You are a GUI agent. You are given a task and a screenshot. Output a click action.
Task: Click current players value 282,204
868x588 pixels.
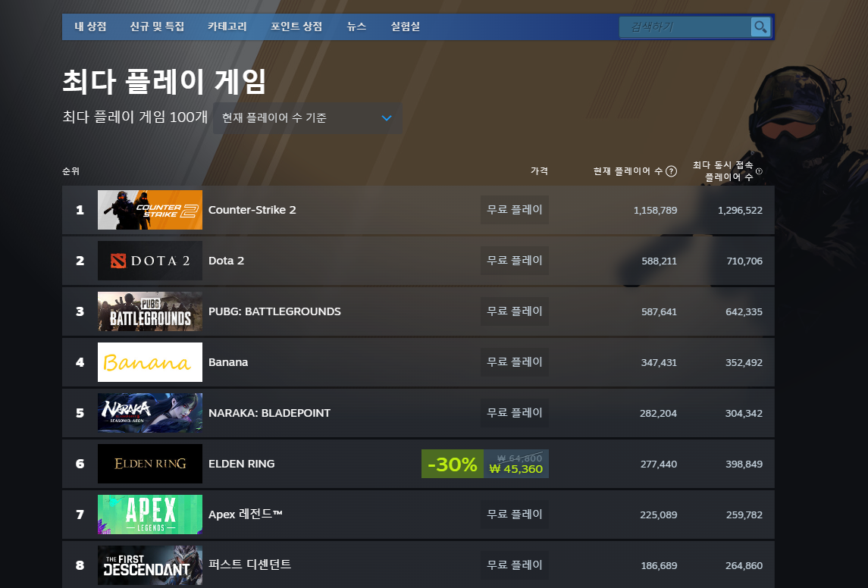point(658,413)
